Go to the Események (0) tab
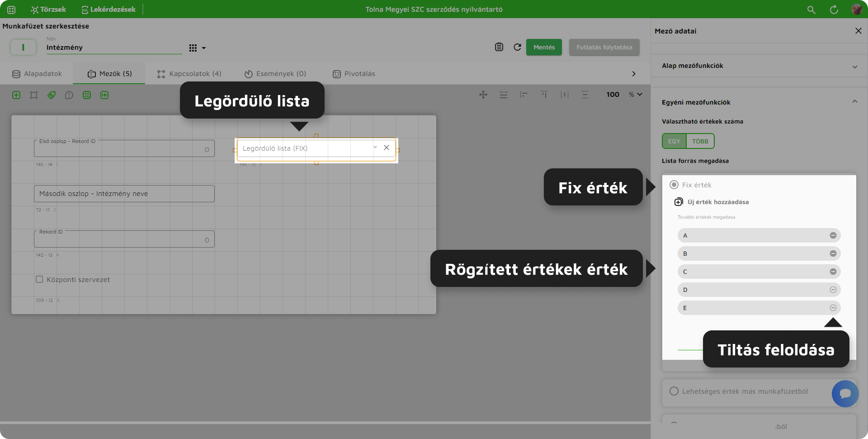This screenshot has height=439, width=868. (275, 74)
